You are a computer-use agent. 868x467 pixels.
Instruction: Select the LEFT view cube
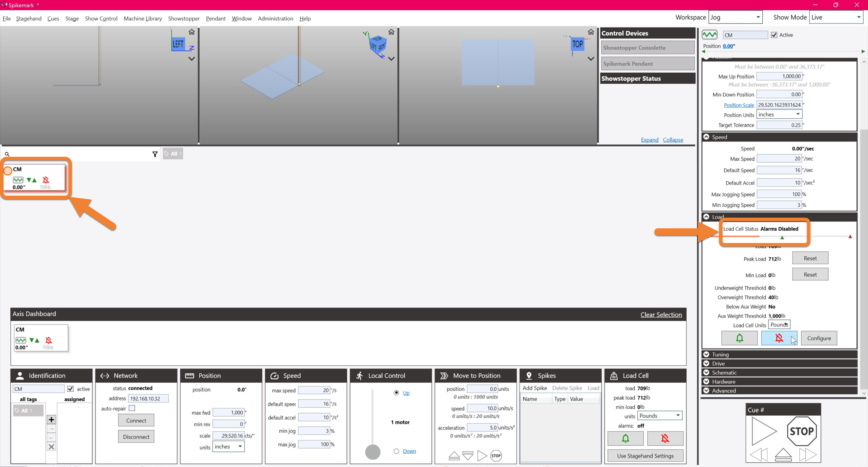pyautogui.click(x=178, y=44)
